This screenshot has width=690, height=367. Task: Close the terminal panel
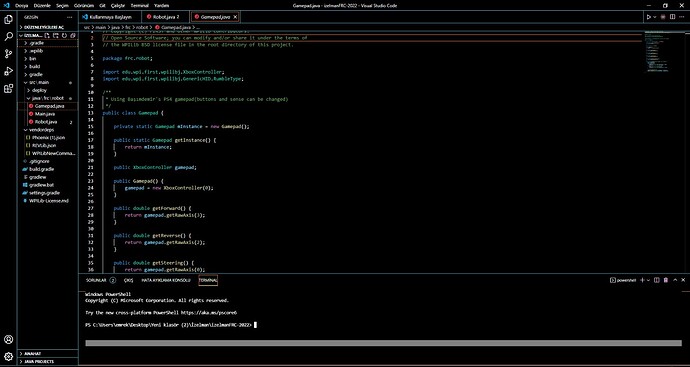click(683, 280)
